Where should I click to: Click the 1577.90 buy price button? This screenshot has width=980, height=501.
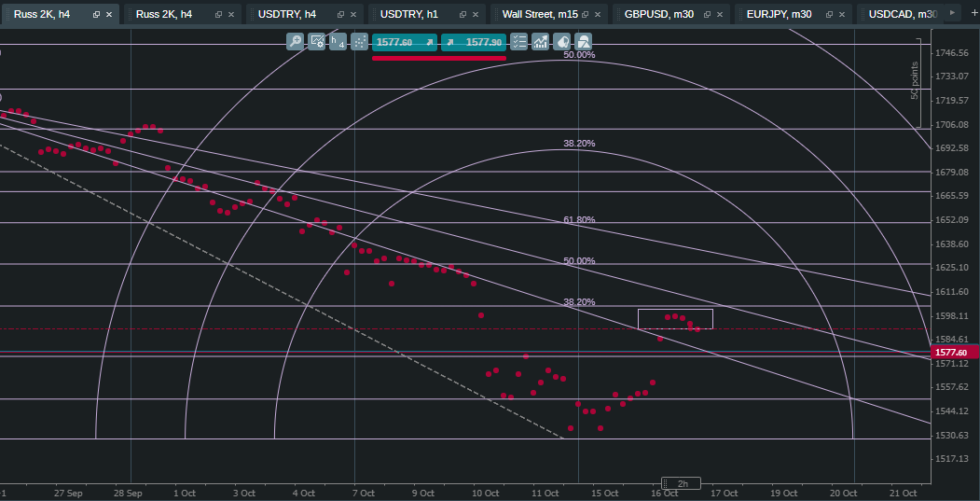(473, 42)
